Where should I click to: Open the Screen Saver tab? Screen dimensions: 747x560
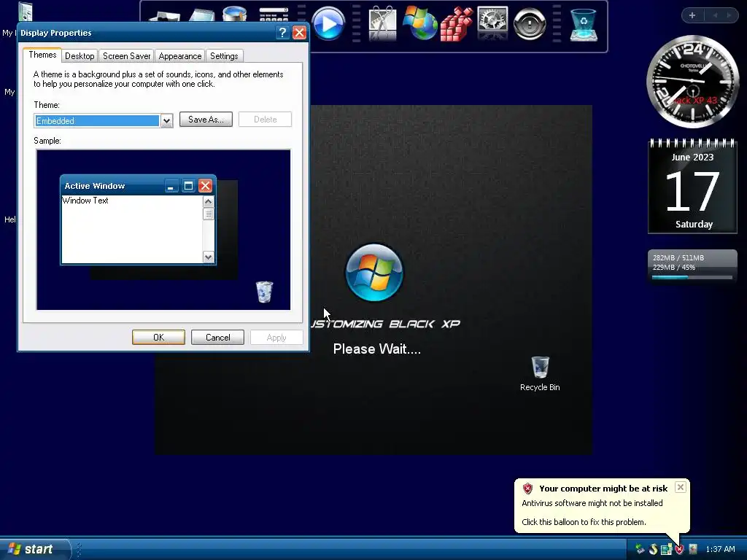point(127,56)
